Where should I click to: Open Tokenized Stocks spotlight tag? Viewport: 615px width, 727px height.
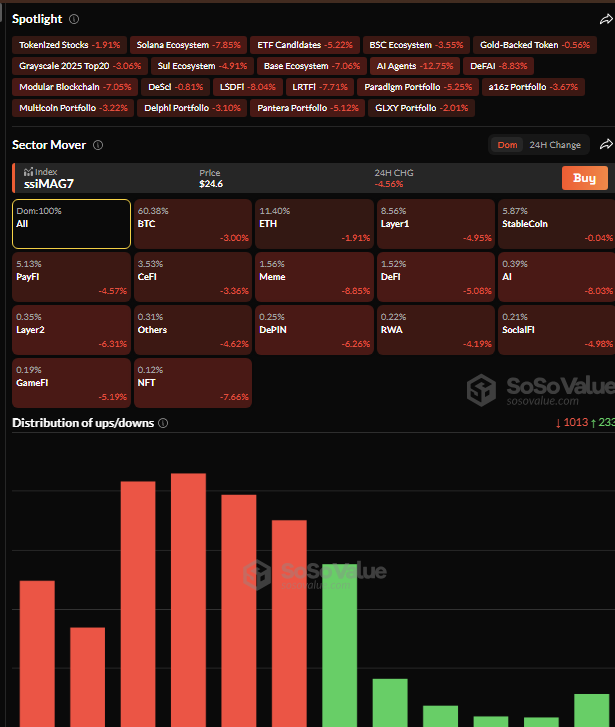click(69, 45)
